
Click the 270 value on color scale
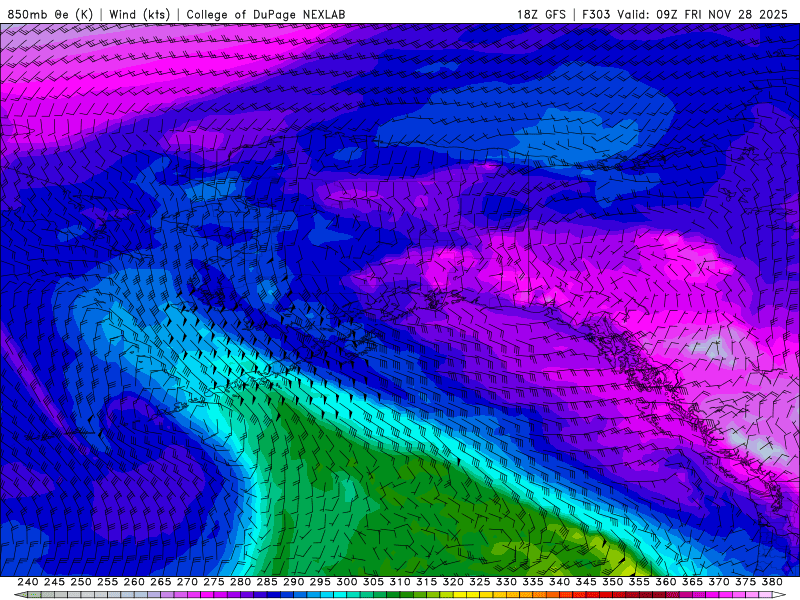click(x=187, y=582)
